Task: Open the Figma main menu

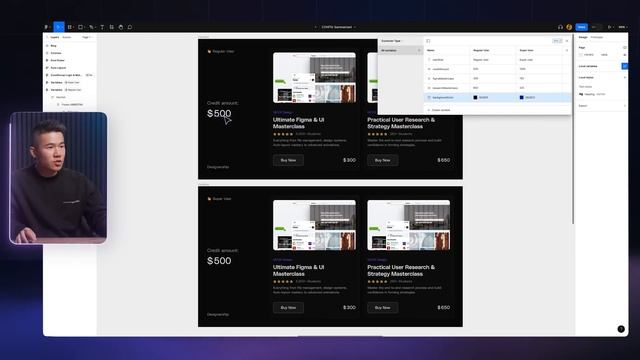Action: coord(47,27)
